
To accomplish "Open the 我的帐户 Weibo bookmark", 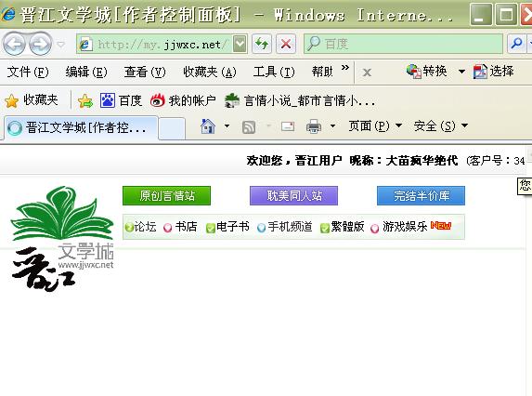I will (x=183, y=100).
